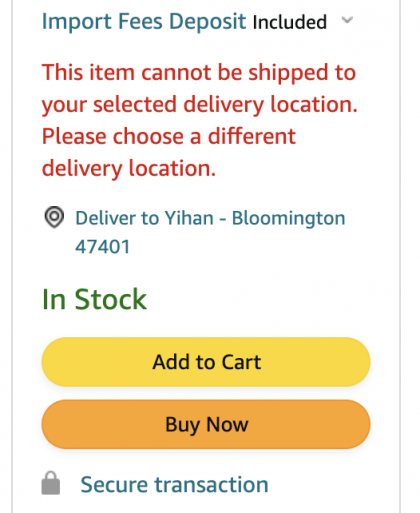Click the word 'transaction' in bottom link
This screenshot has width=420, height=513.
tap(212, 484)
